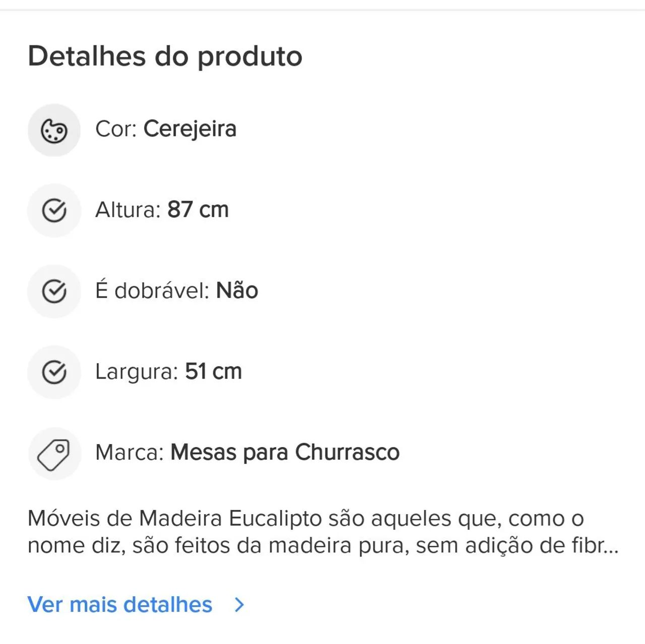The image size is (645, 644).
Task: Click the Mesas para Churrasco brand name
Action: 285,452
